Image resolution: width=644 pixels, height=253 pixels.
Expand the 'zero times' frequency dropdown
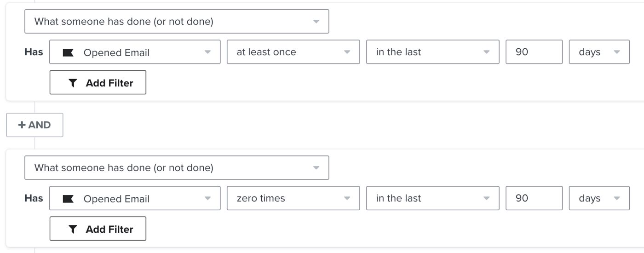pos(293,198)
